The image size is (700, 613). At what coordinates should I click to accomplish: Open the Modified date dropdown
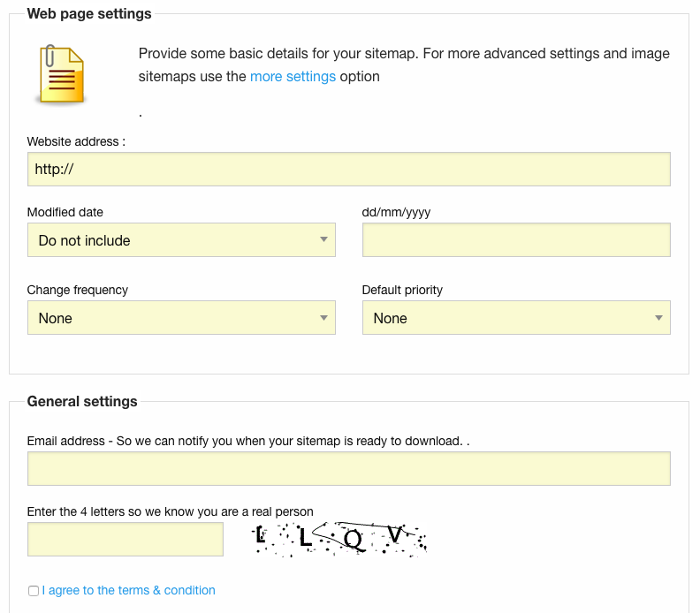(181, 240)
